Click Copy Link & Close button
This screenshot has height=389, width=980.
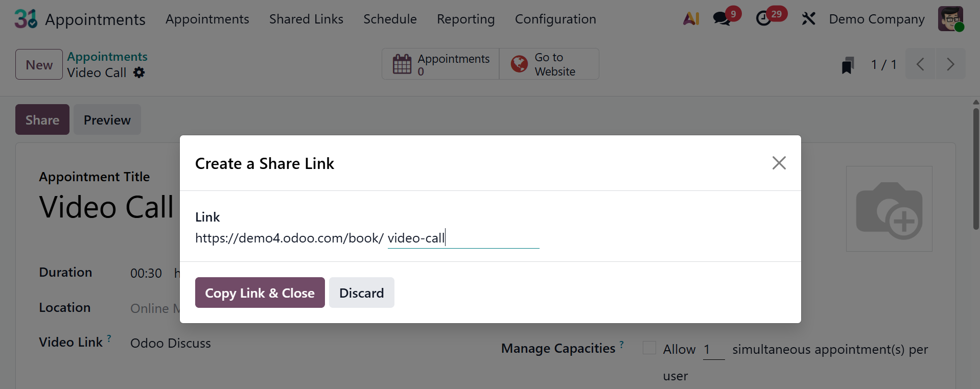click(x=260, y=293)
